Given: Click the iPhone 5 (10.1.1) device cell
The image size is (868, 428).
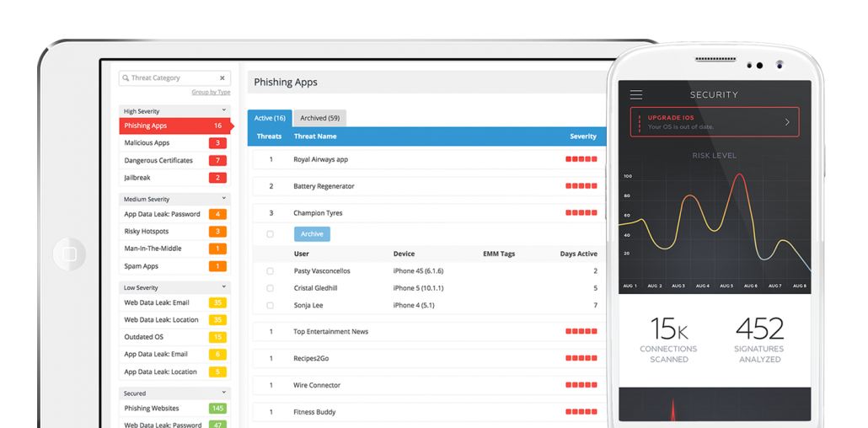Looking at the screenshot, I should tap(418, 288).
